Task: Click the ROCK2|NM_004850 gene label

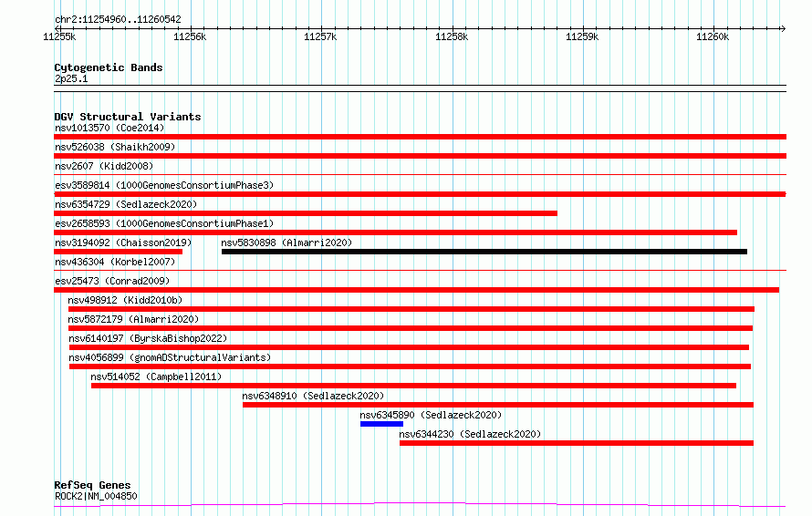Action: click(x=96, y=496)
